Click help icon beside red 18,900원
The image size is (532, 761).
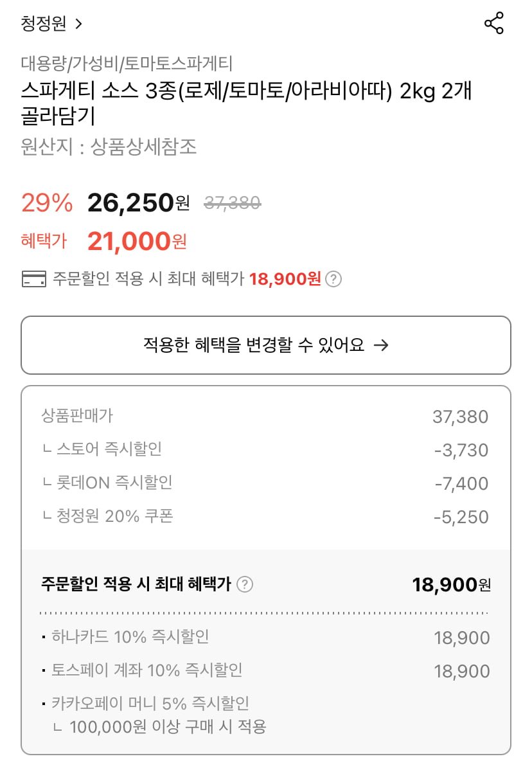coord(333,280)
